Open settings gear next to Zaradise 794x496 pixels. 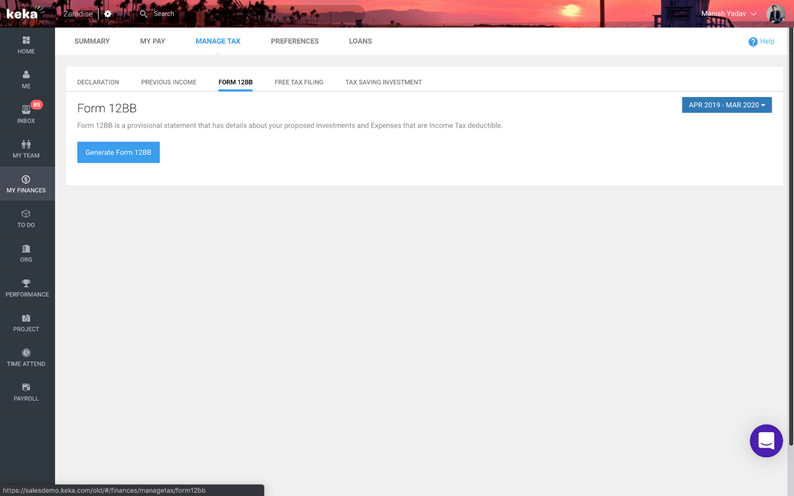coord(107,14)
